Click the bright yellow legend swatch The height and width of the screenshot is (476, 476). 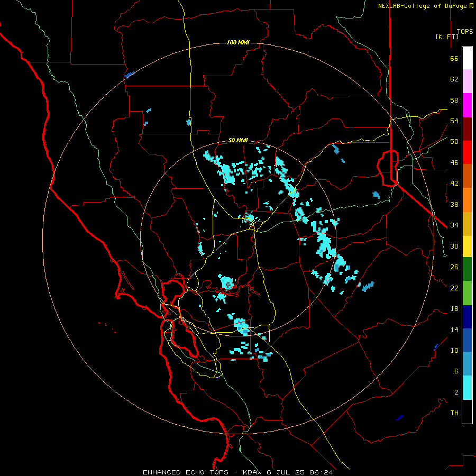point(467,246)
